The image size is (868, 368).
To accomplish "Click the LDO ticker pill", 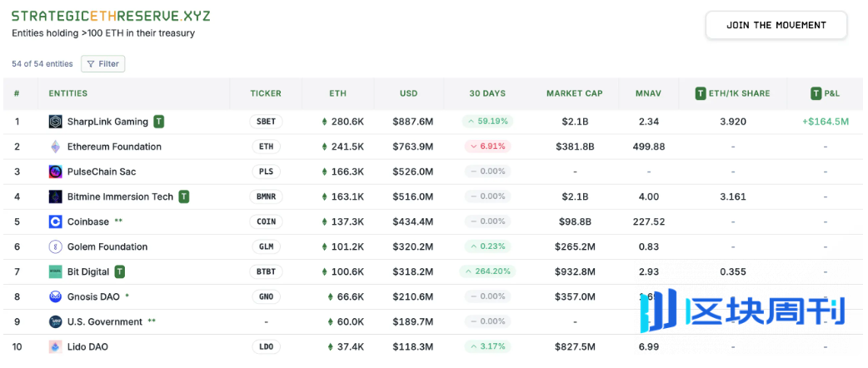I will [266, 347].
